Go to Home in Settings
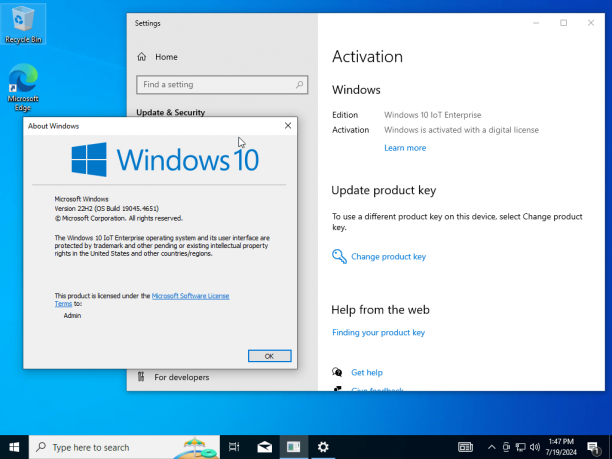 coord(158,57)
